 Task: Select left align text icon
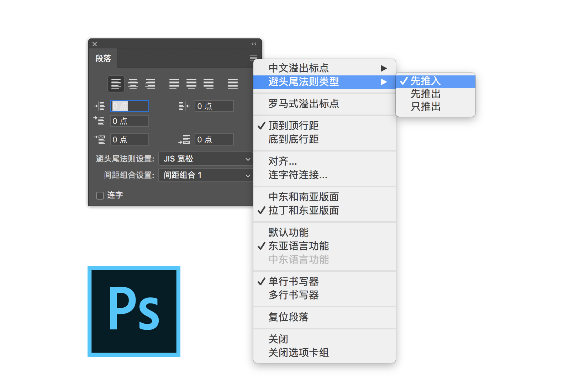[116, 84]
